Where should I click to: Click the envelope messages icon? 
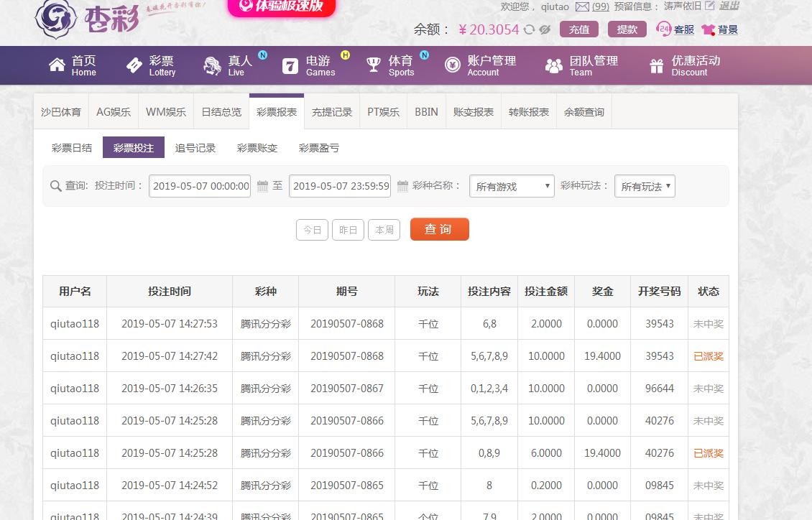582,6
